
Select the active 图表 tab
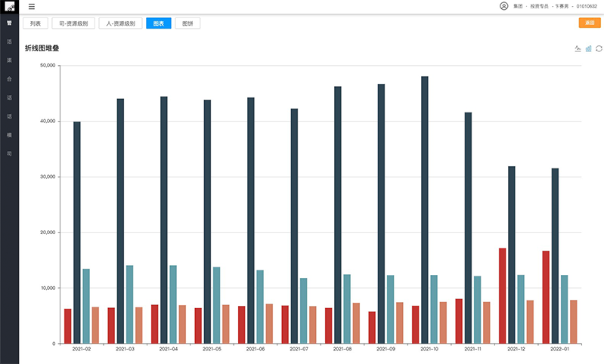[x=159, y=23]
